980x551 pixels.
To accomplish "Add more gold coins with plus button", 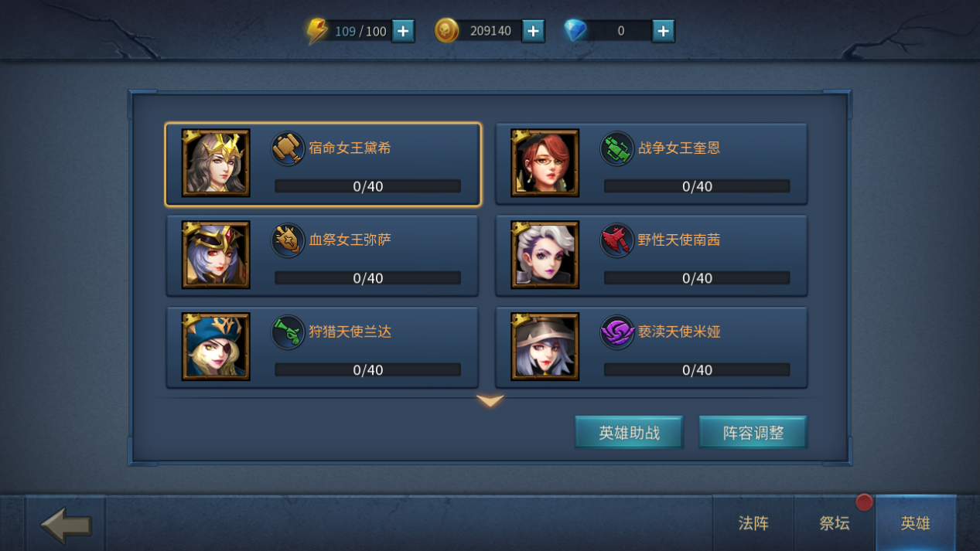I will (533, 31).
